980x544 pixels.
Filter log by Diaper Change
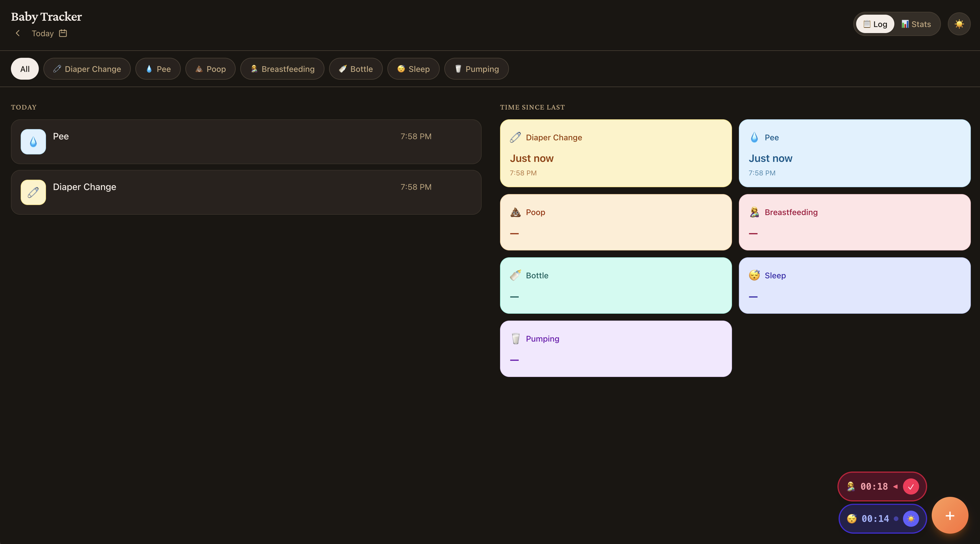tap(87, 69)
